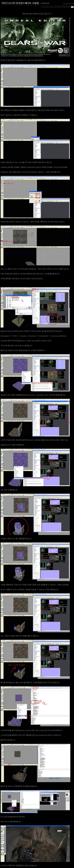The width and height of the screenshot is (74, 868).
Task: Open the Gears of War Unreal Editor splash image
Action: 35,37
